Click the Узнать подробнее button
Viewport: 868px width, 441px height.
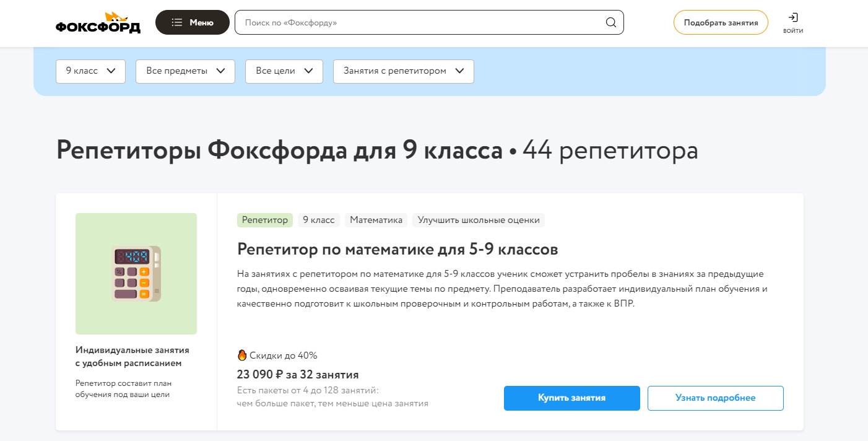(x=716, y=398)
